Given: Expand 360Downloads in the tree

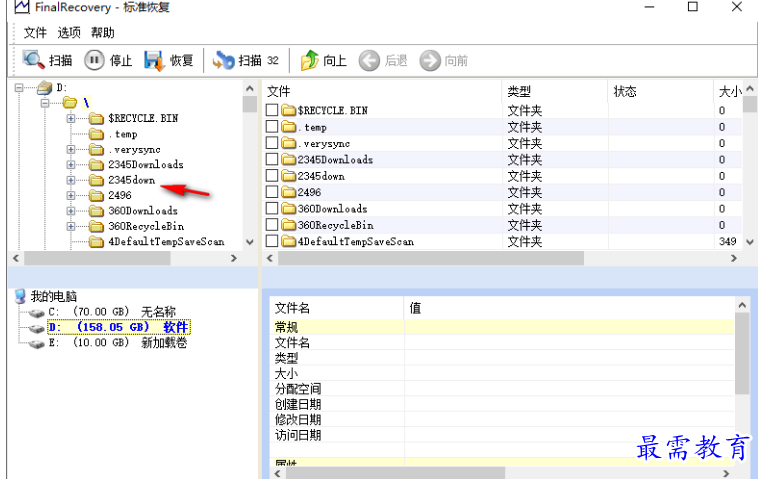Looking at the screenshot, I should coord(71,211).
